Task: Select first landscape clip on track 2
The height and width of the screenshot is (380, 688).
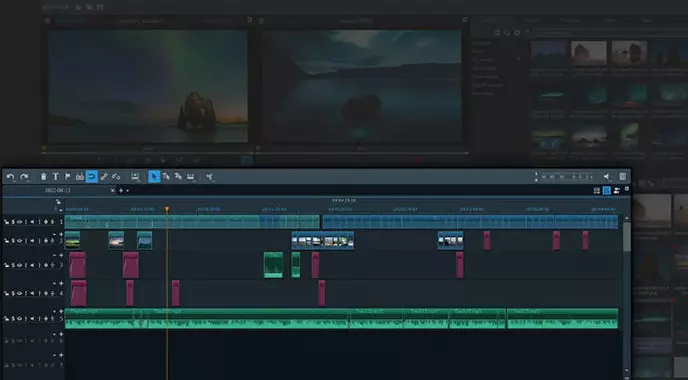Action: coord(72,240)
